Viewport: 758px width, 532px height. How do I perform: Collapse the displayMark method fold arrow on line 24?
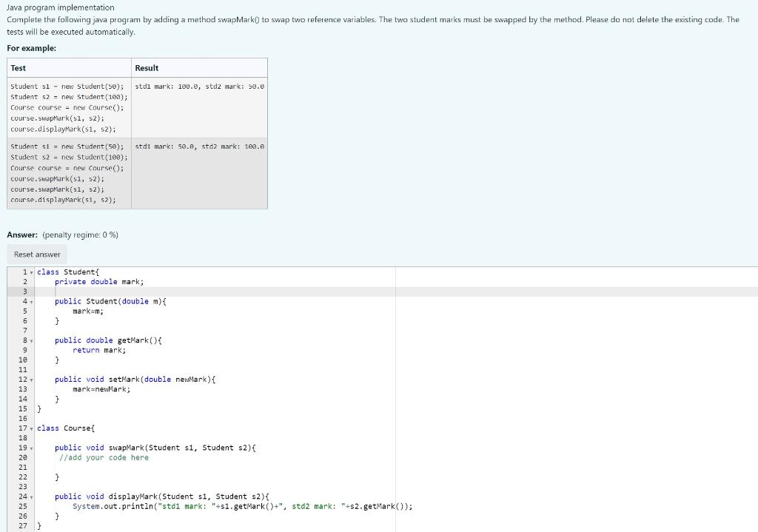pos(31,497)
